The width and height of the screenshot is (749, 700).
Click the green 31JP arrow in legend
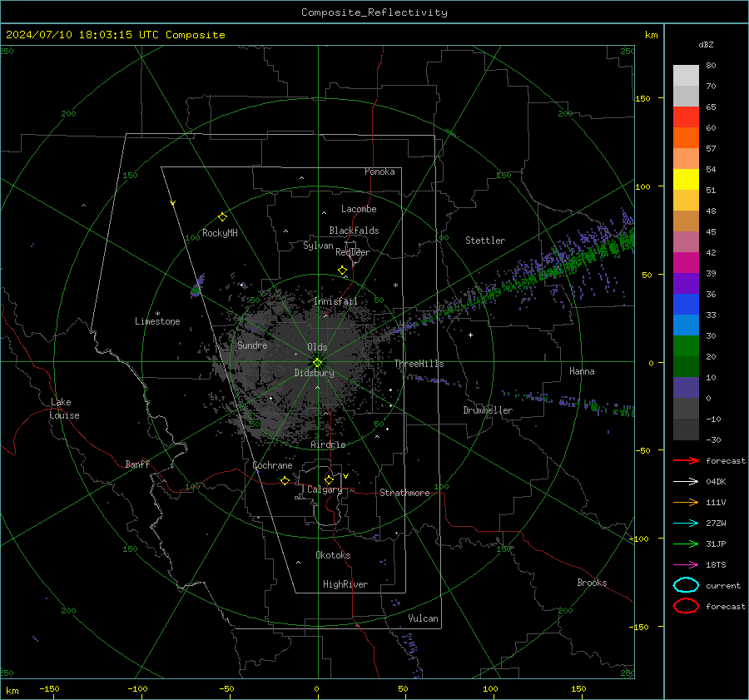click(686, 544)
